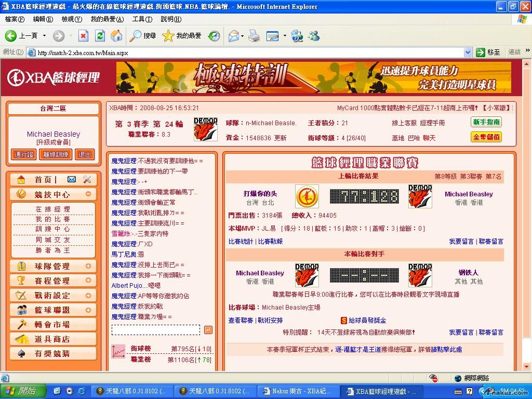The height and width of the screenshot is (399, 532).
Task: Click the IE History toolbar icon
Action: pos(214,35)
